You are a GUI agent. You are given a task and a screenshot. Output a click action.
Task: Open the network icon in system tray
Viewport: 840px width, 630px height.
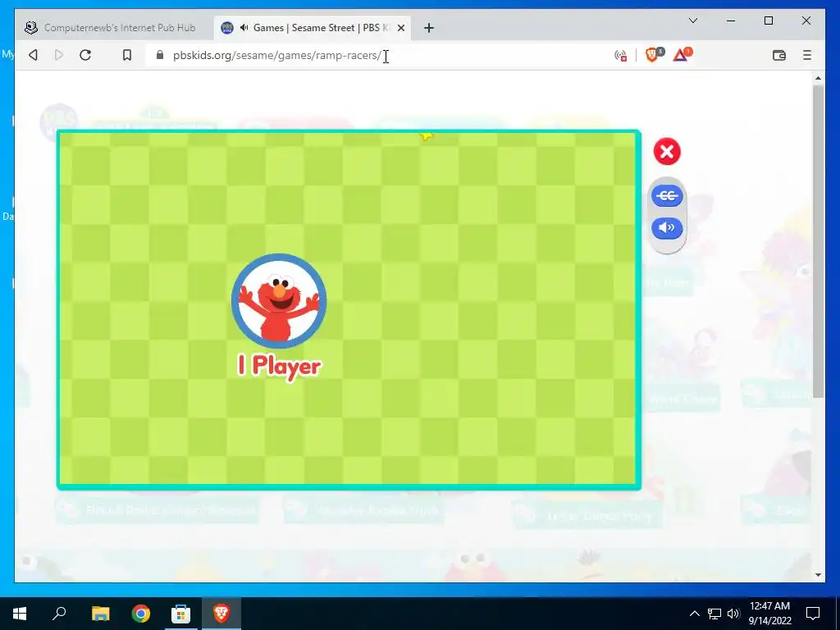coord(714,614)
